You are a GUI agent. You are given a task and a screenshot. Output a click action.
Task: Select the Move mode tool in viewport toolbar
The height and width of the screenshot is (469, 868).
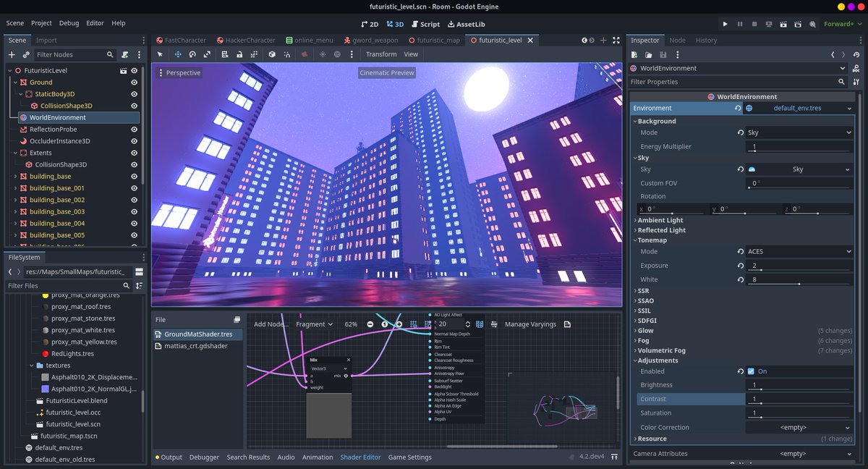[177, 54]
